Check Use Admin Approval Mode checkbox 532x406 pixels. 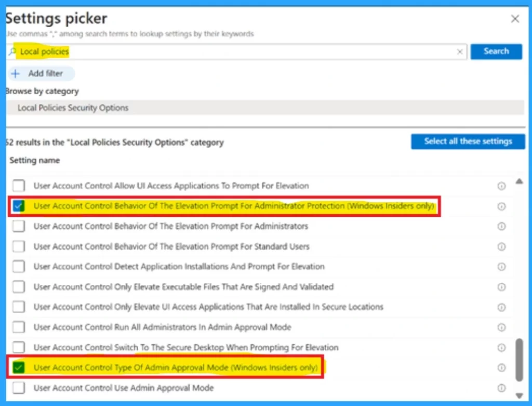coord(19,388)
